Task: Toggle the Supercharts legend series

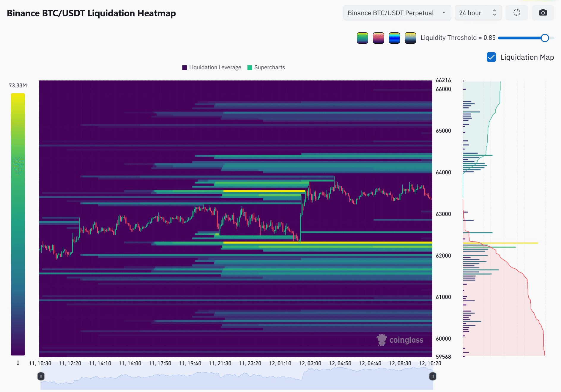Action: click(266, 67)
